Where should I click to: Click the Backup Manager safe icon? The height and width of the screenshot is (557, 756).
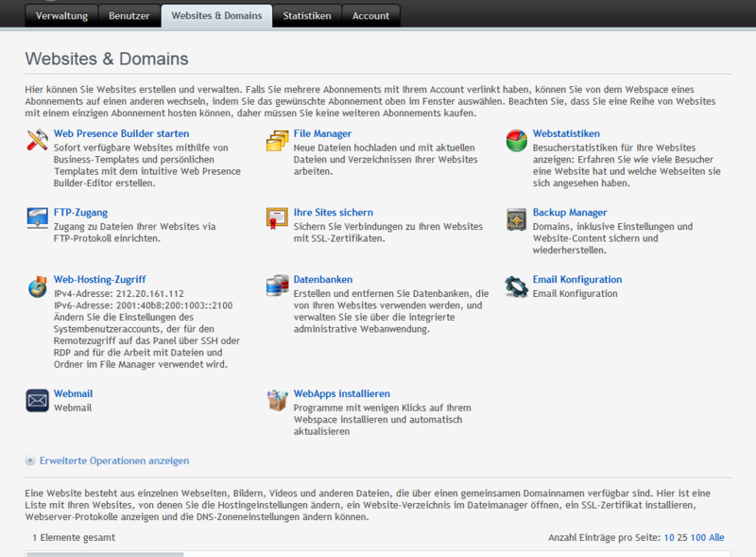(x=516, y=219)
